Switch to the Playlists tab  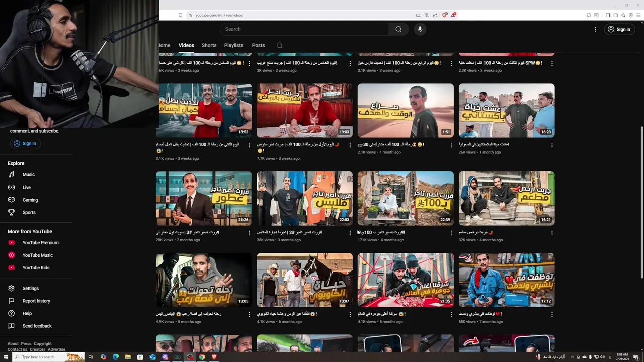point(233,45)
